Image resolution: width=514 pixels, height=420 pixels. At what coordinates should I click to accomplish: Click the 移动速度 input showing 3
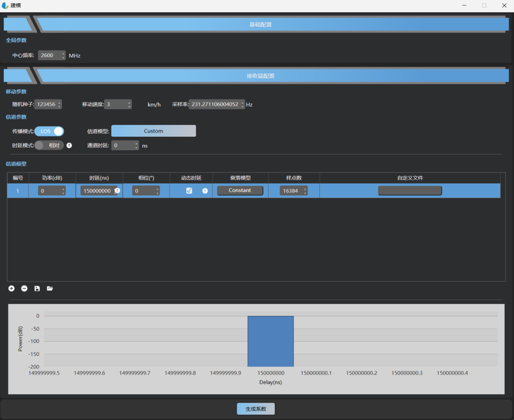[x=118, y=105]
